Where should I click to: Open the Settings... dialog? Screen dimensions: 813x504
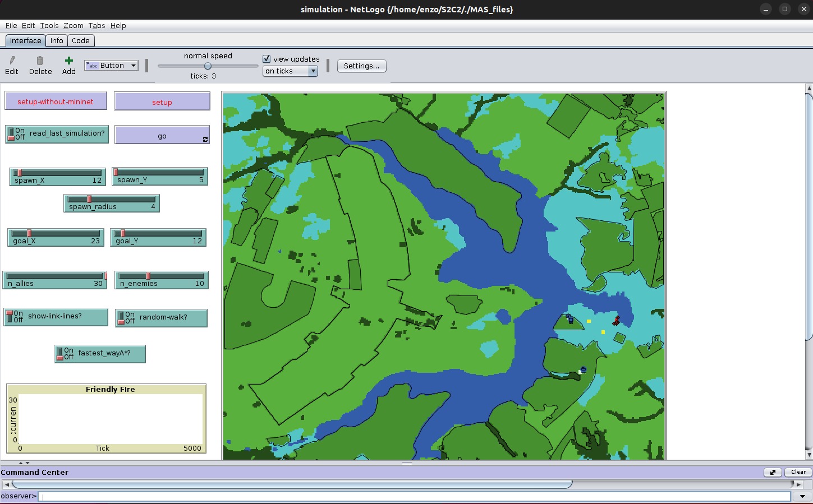point(361,66)
